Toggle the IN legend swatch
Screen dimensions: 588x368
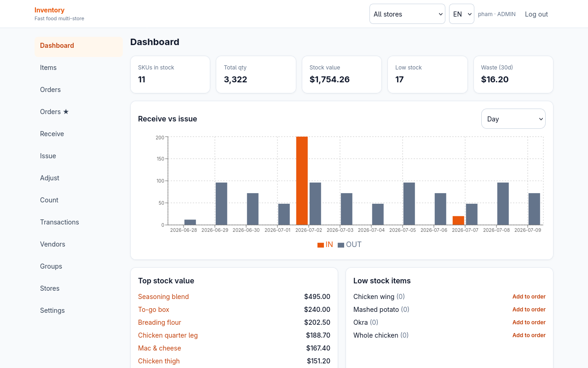pos(321,245)
